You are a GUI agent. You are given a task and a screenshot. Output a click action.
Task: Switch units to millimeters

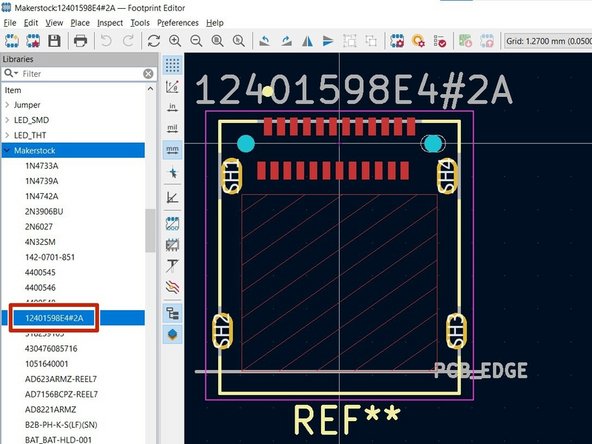[173, 150]
